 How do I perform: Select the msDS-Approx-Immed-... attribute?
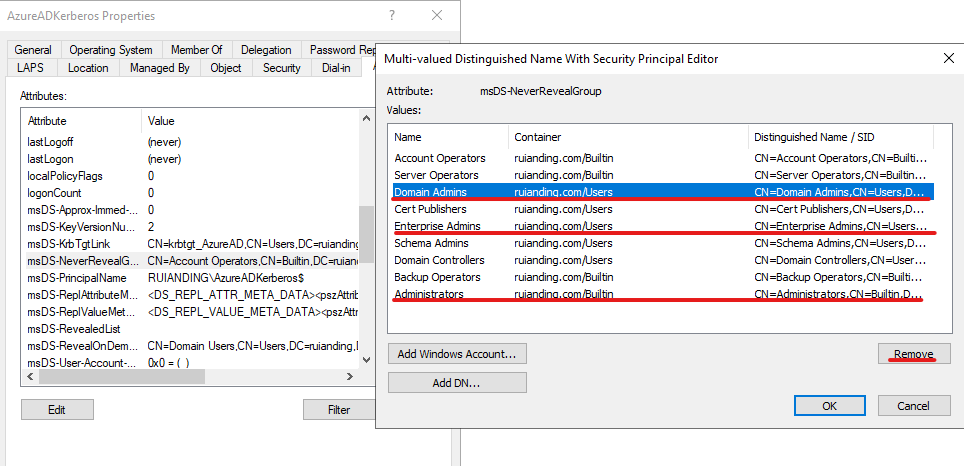(x=191, y=210)
